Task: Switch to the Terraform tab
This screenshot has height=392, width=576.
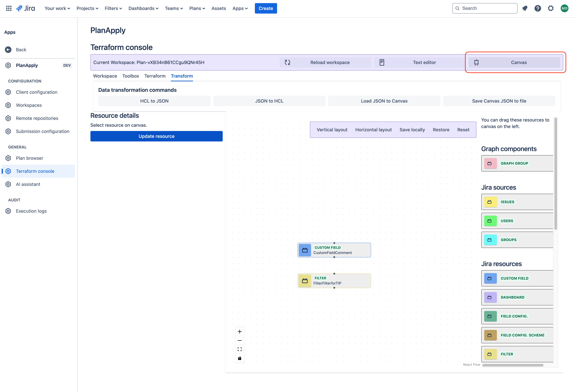Action: pyautogui.click(x=155, y=76)
